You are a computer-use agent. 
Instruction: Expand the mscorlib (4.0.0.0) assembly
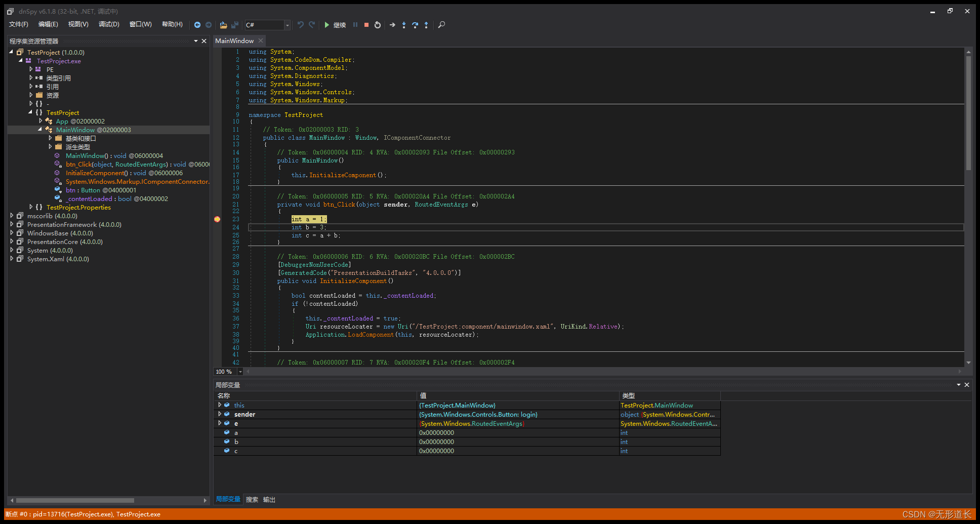[11, 216]
